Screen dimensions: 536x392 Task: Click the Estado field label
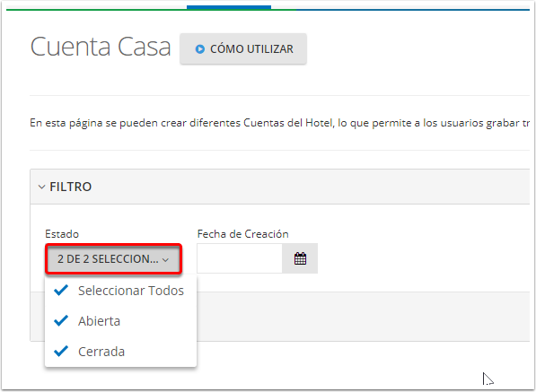[x=62, y=234]
